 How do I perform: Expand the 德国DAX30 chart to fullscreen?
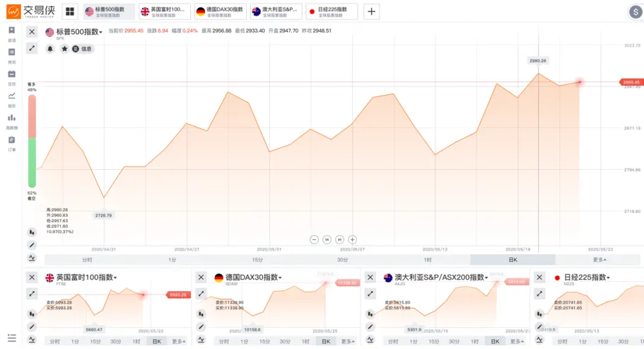click(x=201, y=294)
